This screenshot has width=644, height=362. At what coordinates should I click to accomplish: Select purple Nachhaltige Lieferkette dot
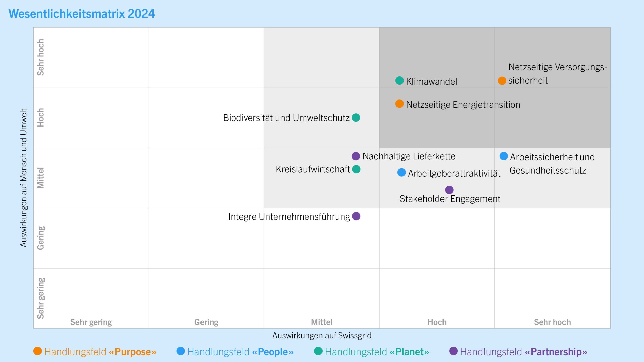(356, 156)
